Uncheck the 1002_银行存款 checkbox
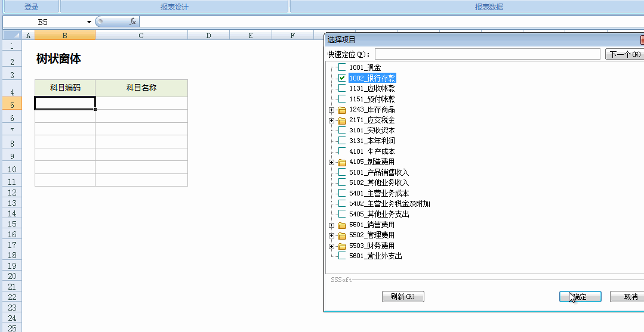The height and width of the screenshot is (332, 644). [342, 78]
